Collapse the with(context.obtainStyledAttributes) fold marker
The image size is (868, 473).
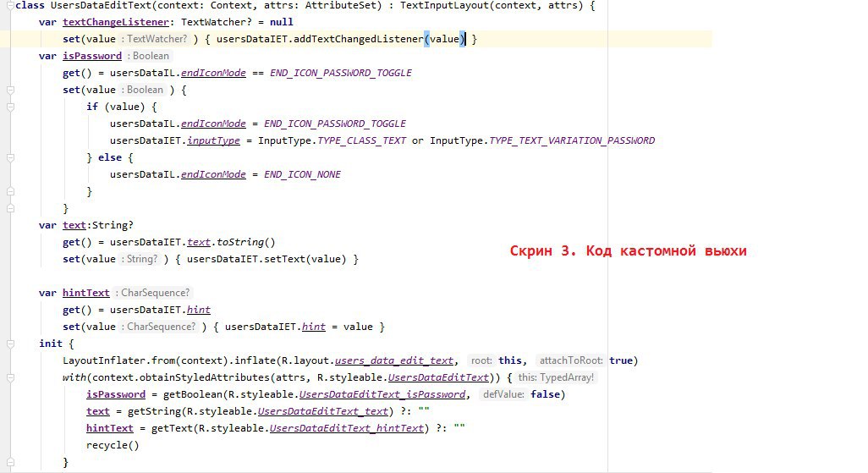[10, 377]
